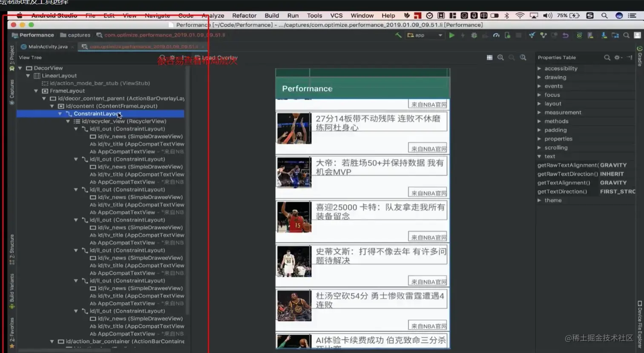
Task: Open the Gradle side panel
Action: (x=640, y=56)
